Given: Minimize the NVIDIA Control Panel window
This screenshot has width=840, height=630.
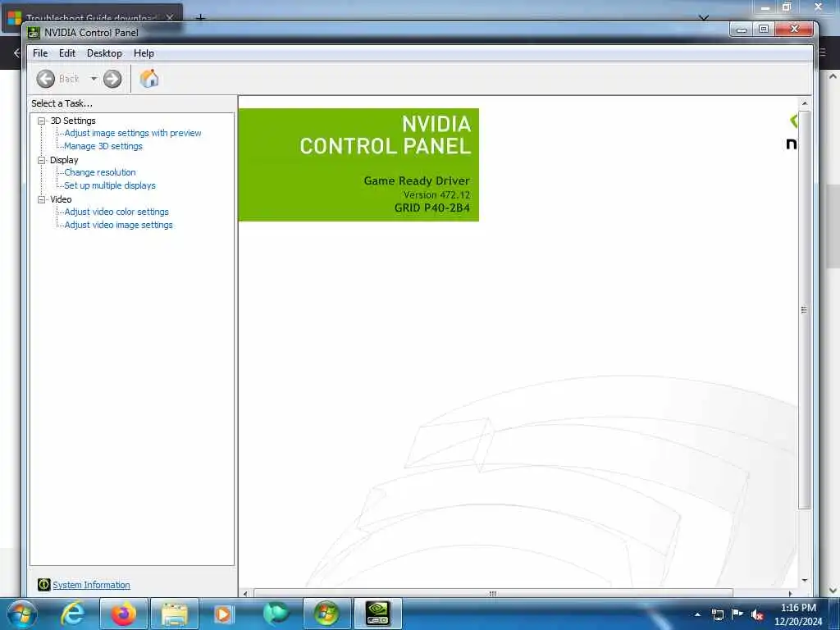Looking at the screenshot, I should coord(742,30).
